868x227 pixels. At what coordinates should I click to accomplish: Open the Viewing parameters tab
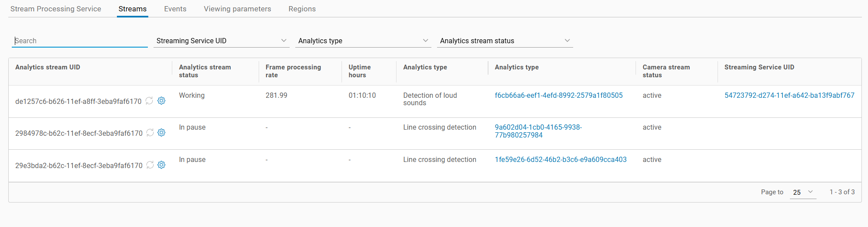click(237, 9)
